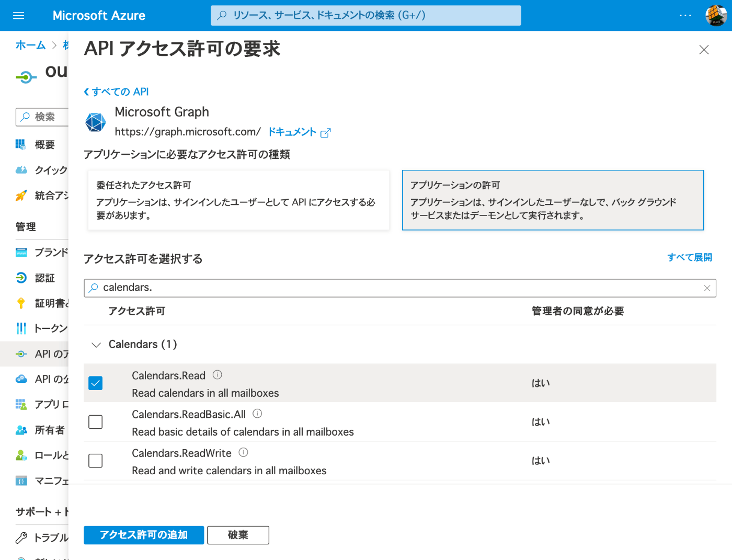Uncheck the Calendars.Read checkbox

pyautogui.click(x=96, y=383)
